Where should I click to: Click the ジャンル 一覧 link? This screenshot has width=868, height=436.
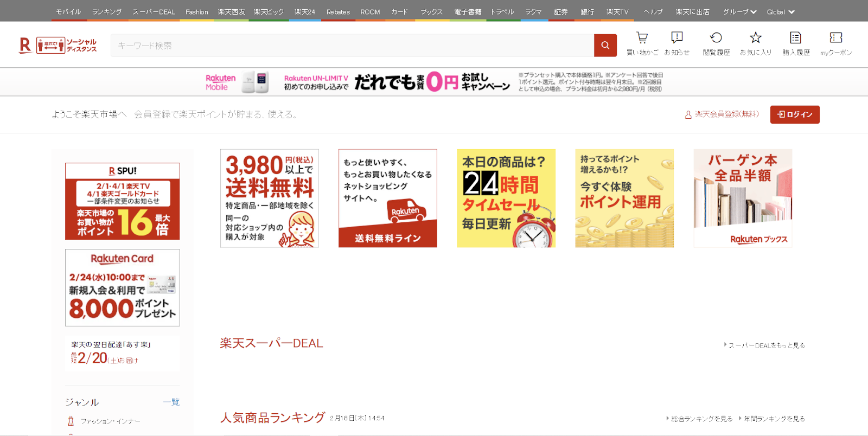point(171,402)
